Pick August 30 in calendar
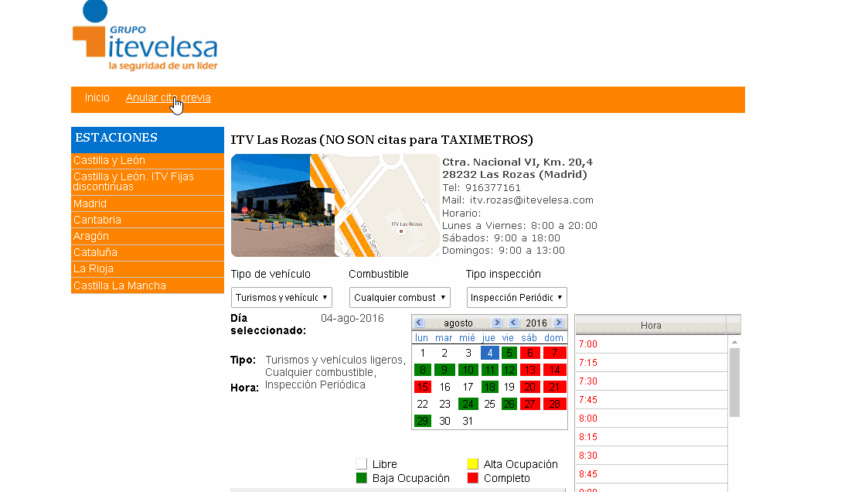 tap(444, 421)
